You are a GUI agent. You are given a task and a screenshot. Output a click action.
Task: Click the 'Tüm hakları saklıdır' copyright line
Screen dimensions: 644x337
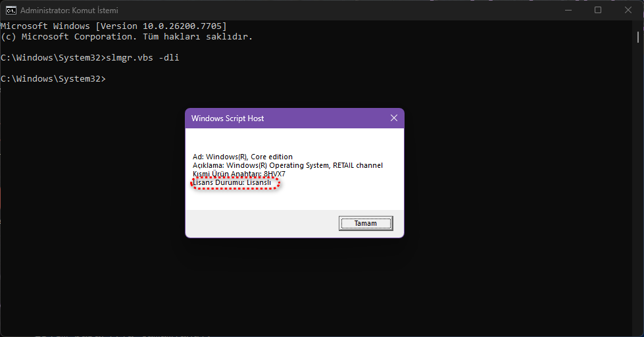[x=126, y=37]
